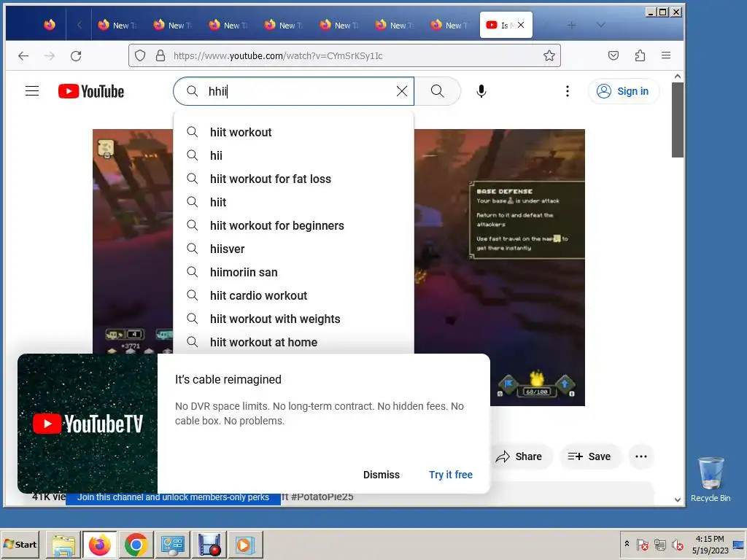
Task: Choose suggestion "hiit cardio workout"
Action: click(x=293, y=295)
